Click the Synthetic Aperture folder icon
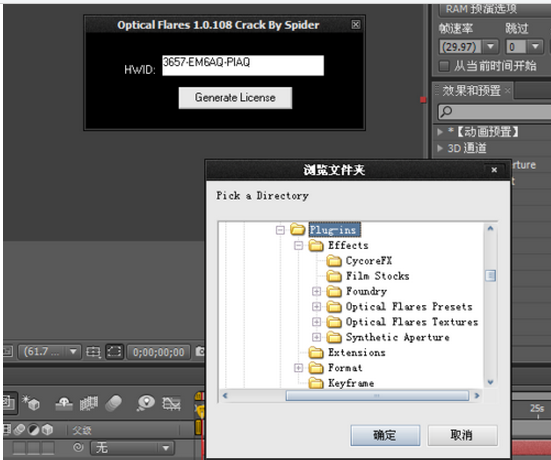 [334, 337]
